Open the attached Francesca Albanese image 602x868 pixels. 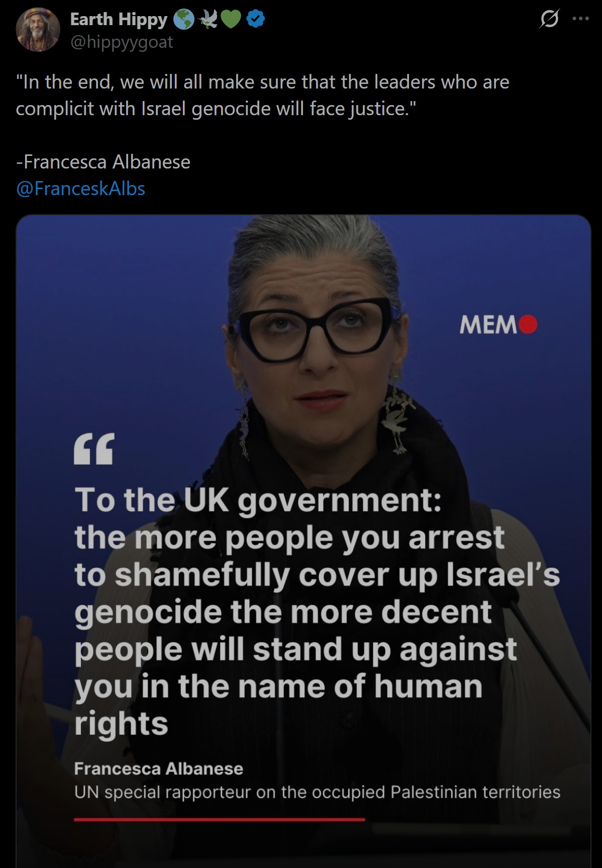coord(304,541)
